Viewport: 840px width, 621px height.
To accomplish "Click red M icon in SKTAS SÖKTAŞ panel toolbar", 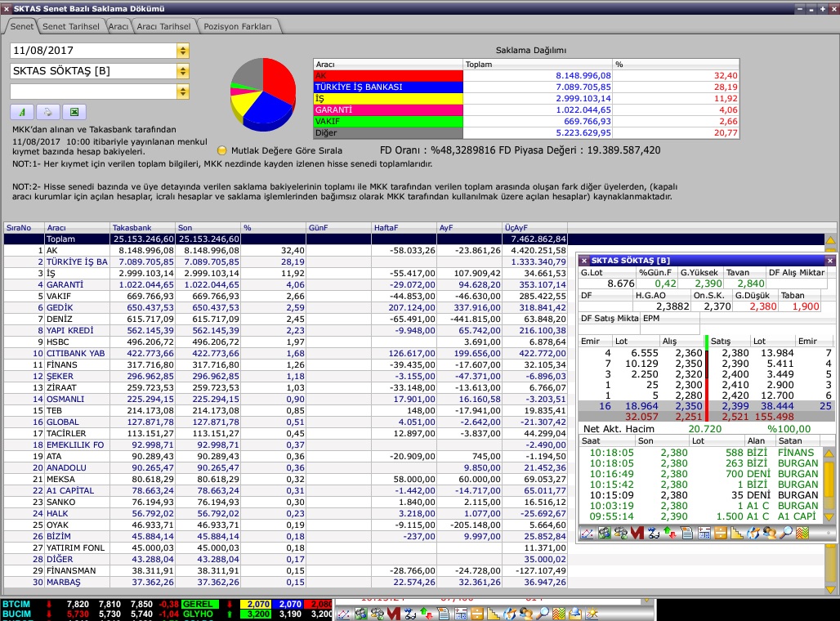I will click(x=637, y=533).
